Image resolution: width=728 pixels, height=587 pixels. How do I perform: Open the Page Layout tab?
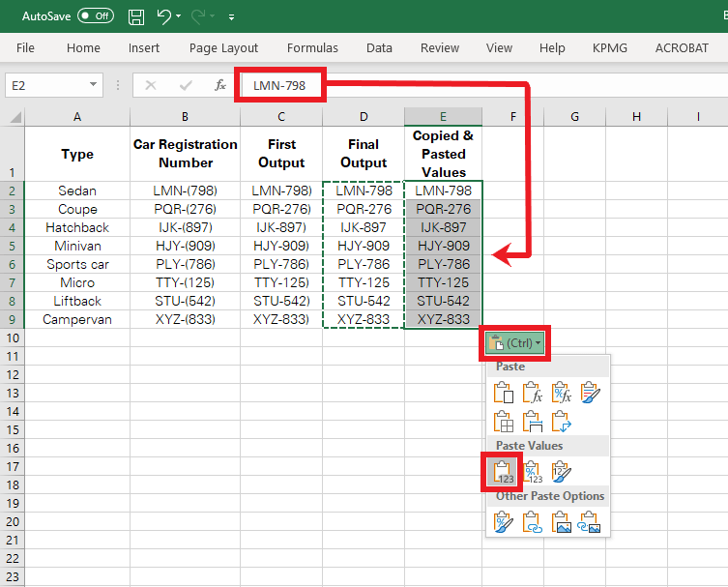[223, 47]
